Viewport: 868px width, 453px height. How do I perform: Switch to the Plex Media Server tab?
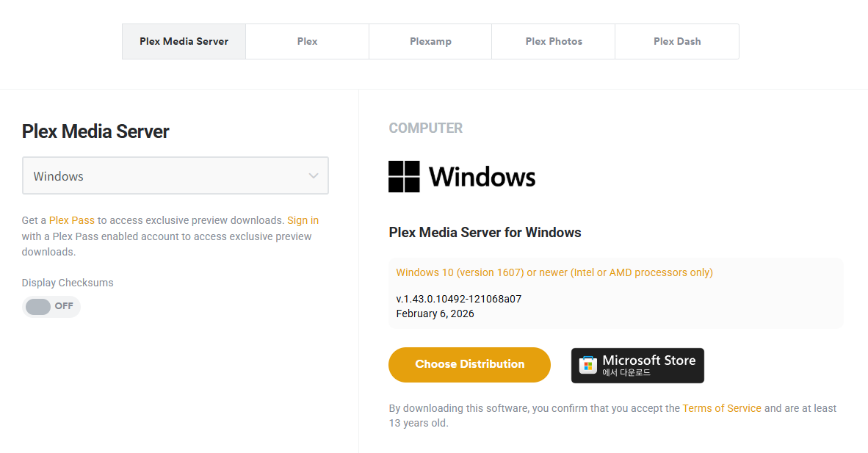click(184, 42)
